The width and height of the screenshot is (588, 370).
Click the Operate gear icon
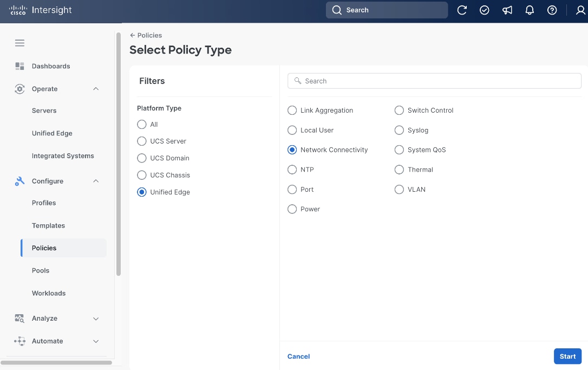[x=19, y=89]
